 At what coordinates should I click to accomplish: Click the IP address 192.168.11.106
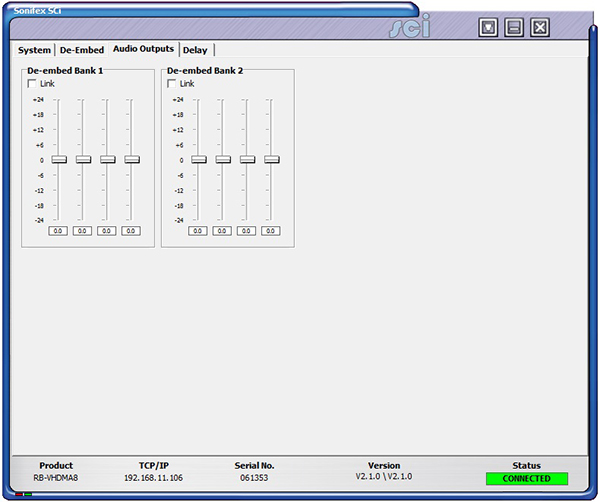coord(153,478)
